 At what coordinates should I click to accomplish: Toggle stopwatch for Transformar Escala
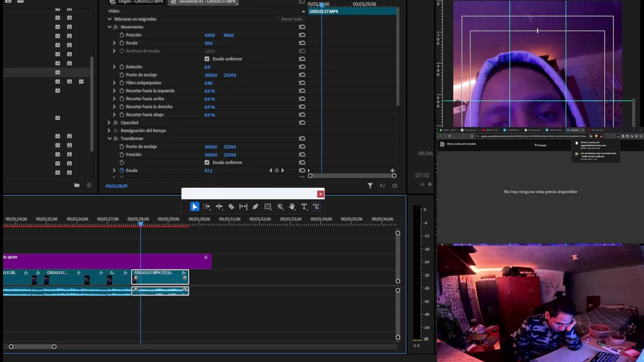(122, 170)
